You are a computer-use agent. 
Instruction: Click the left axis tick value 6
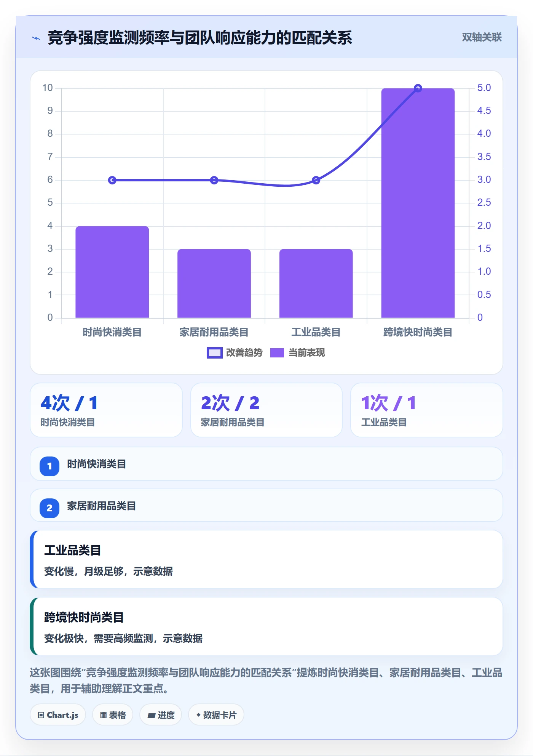click(50, 180)
